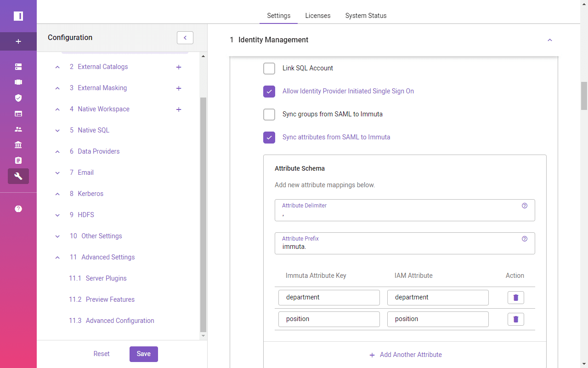Toggle Data Providers tree chevron

pos(57,152)
